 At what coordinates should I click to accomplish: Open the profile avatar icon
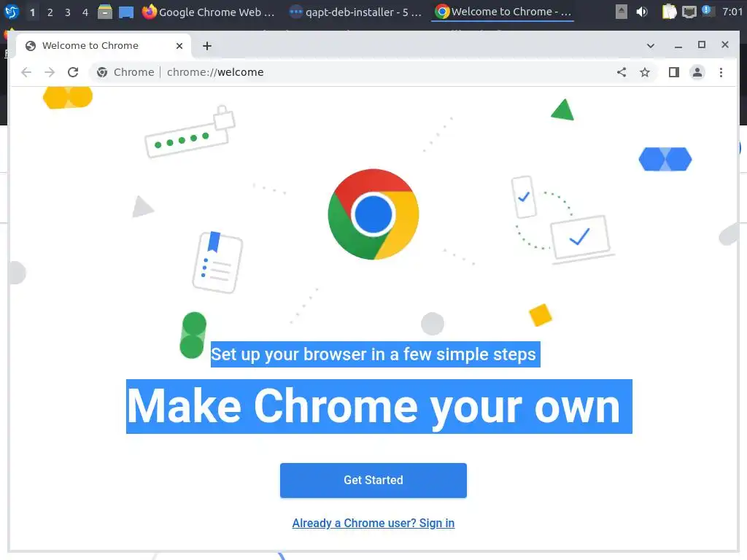click(697, 72)
